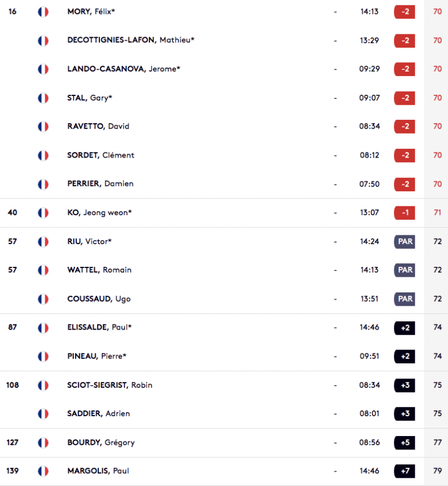Click the +2 badge for ELISSALDE, Paul
This screenshot has height=486, width=448.
click(404, 328)
